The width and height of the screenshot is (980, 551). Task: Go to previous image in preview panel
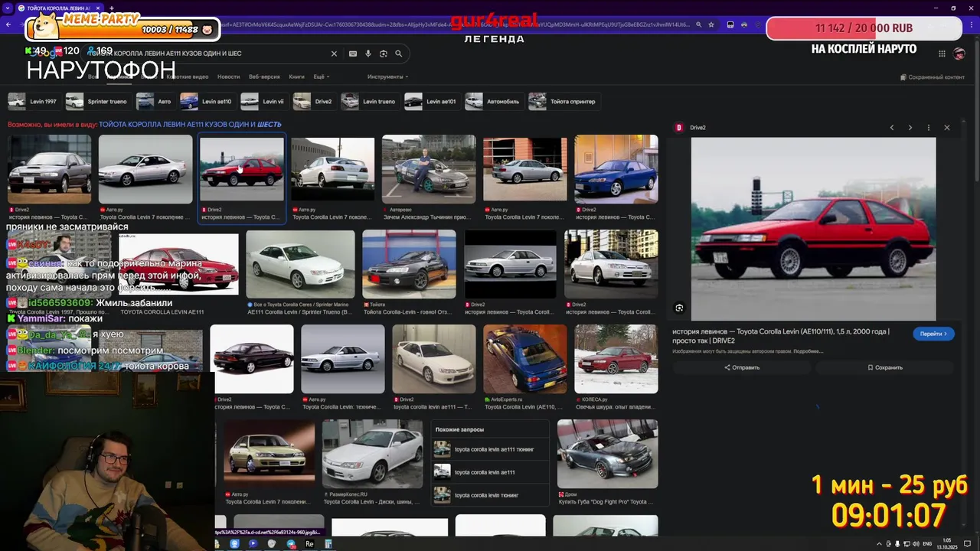coord(892,128)
